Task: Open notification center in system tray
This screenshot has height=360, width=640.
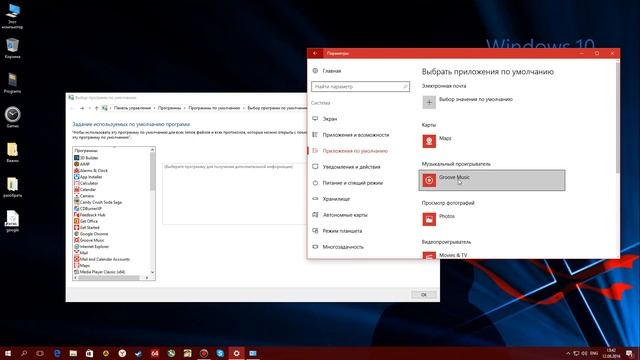Action: pos(629,353)
